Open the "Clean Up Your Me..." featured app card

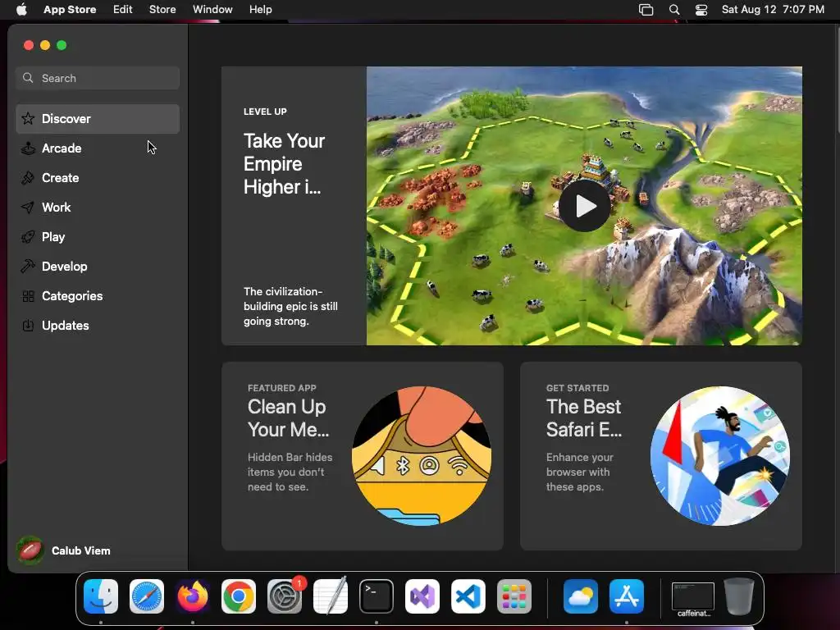click(x=362, y=456)
